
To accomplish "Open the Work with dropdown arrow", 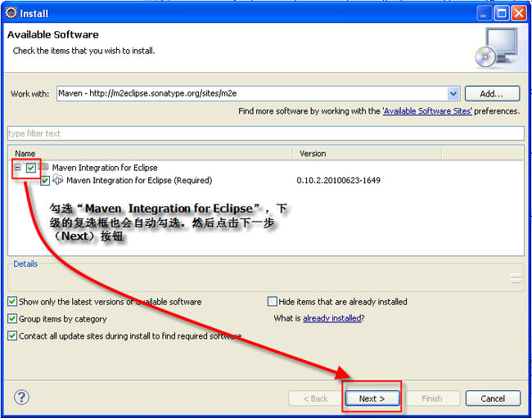I will pos(453,93).
